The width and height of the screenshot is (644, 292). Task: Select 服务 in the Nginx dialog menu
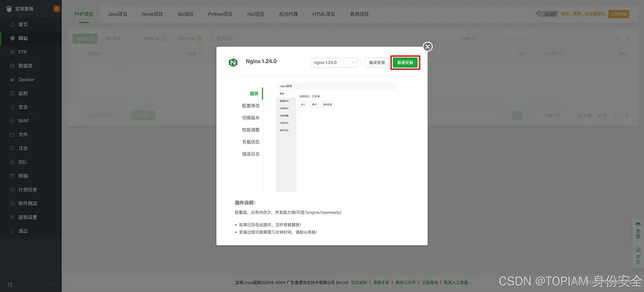254,94
